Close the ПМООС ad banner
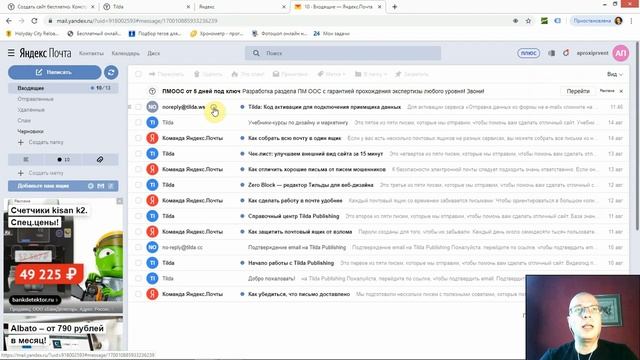 pyautogui.click(x=621, y=91)
